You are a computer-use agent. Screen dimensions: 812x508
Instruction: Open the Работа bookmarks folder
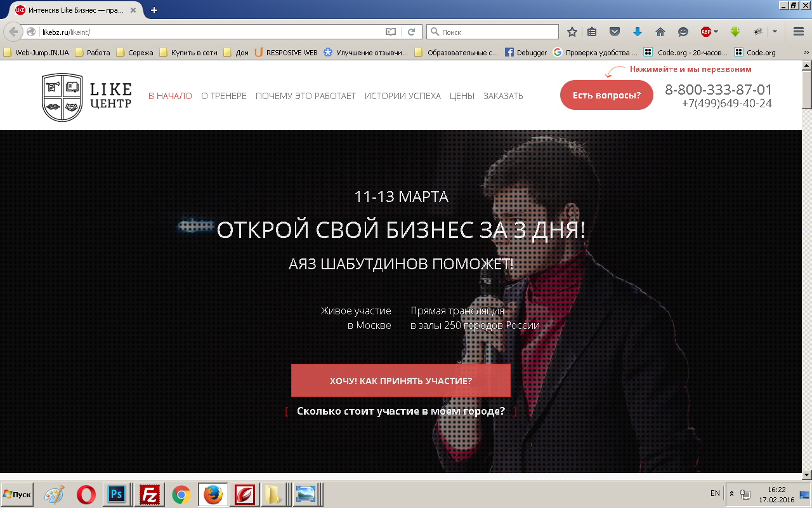click(x=93, y=53)
